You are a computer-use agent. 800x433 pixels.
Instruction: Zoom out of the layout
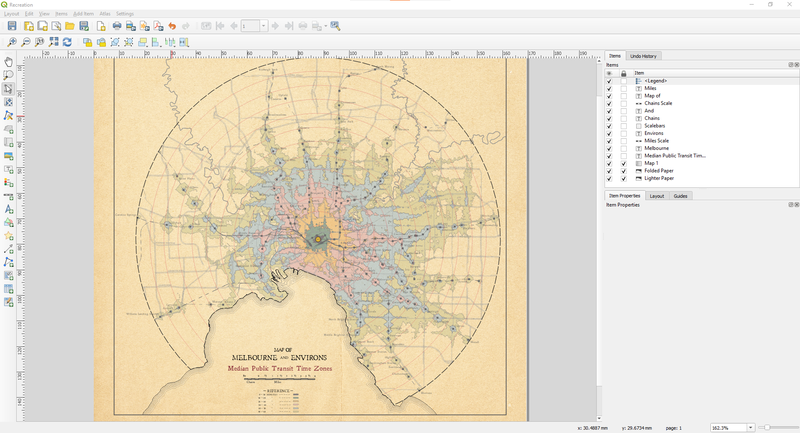[x=26, y=42]
